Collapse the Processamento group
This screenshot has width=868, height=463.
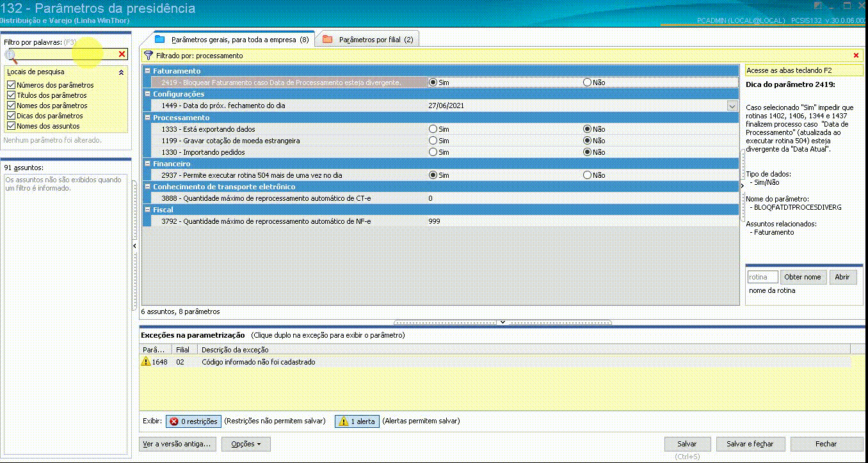[147, 118]
